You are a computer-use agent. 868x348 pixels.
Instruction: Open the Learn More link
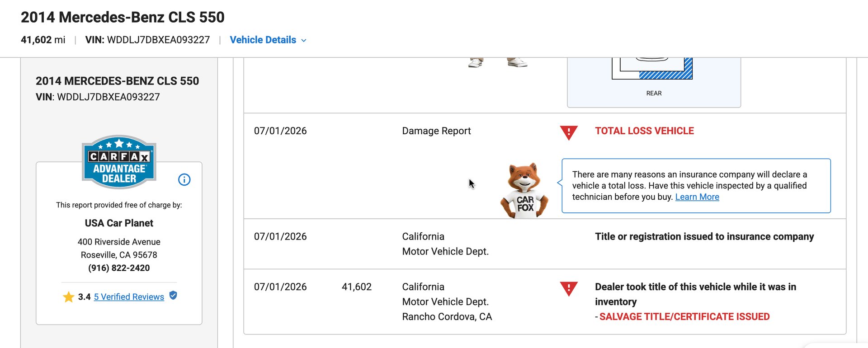tap(697, 197)
